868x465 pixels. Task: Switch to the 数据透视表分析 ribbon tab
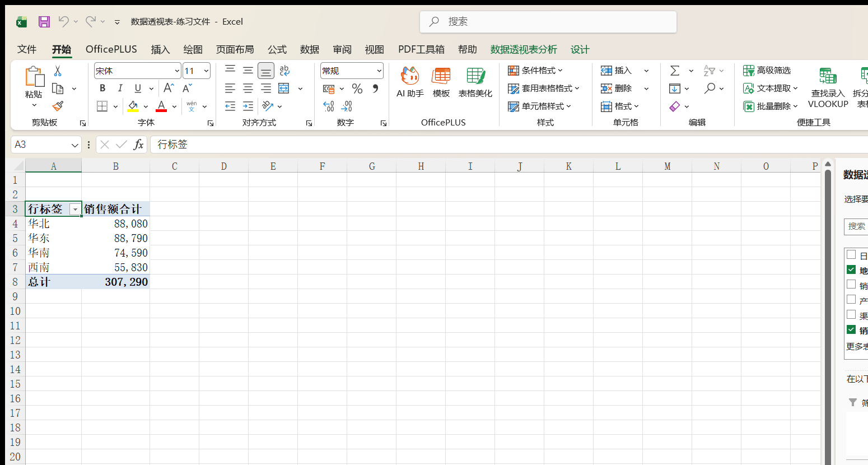524,49
